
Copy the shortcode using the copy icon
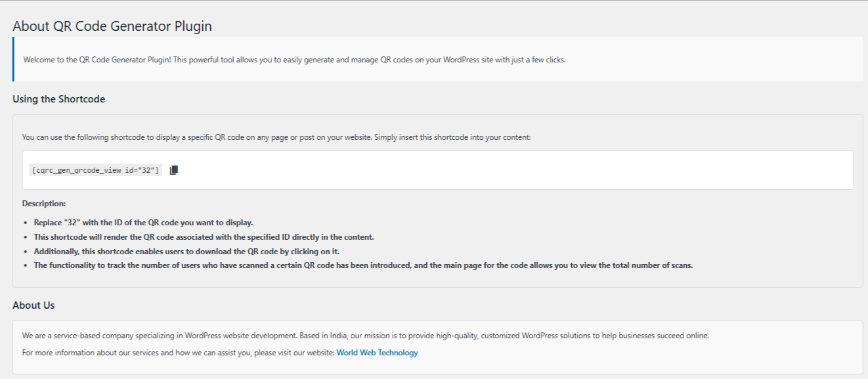click(174, 170)
